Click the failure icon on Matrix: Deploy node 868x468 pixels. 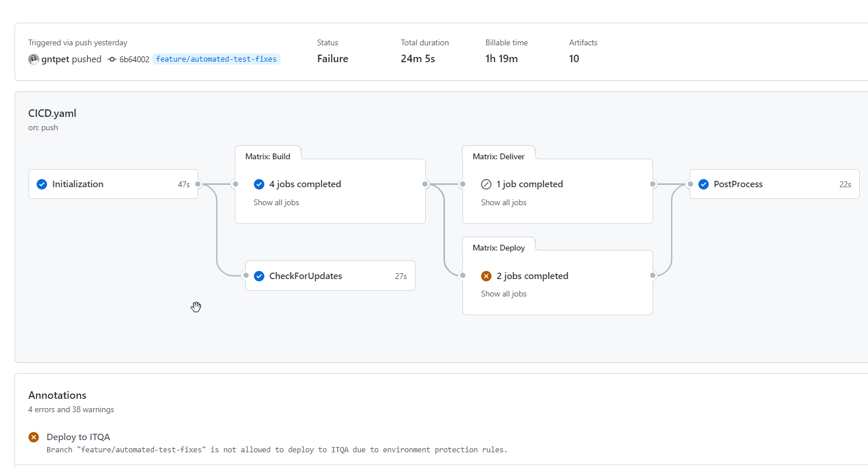[x=486, y=276]
